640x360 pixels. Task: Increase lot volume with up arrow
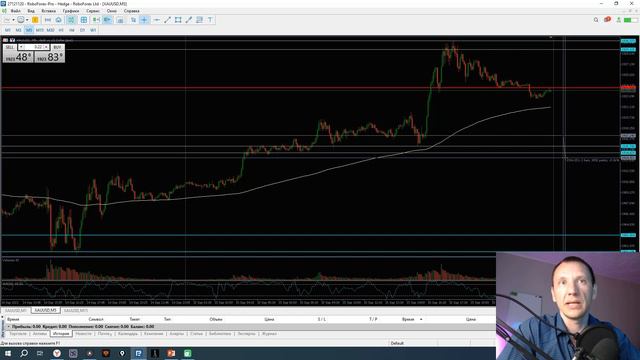pos(47,47)
